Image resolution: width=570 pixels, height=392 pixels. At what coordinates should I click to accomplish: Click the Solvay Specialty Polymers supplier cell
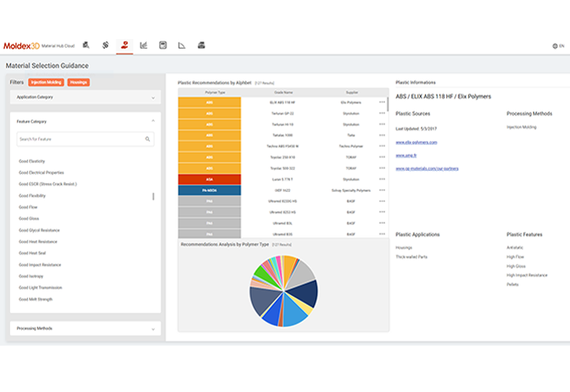[351, 190]
